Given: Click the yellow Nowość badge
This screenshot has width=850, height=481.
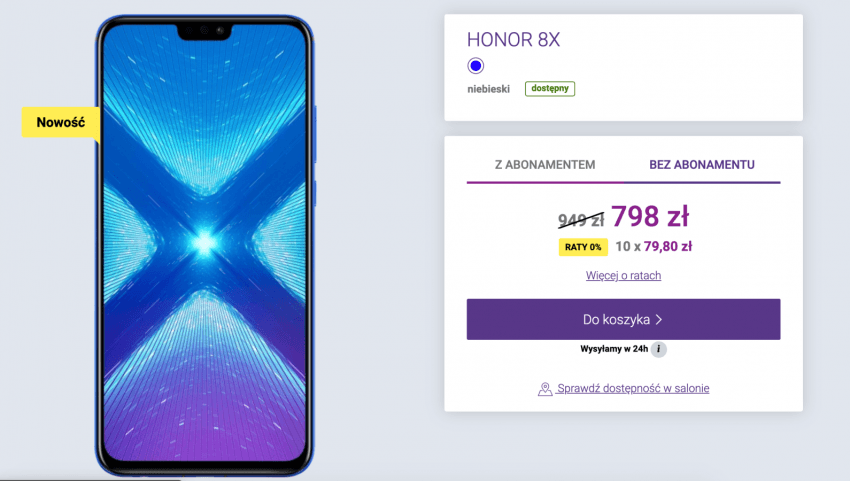Looking at the screenshot, I should 61,123.
